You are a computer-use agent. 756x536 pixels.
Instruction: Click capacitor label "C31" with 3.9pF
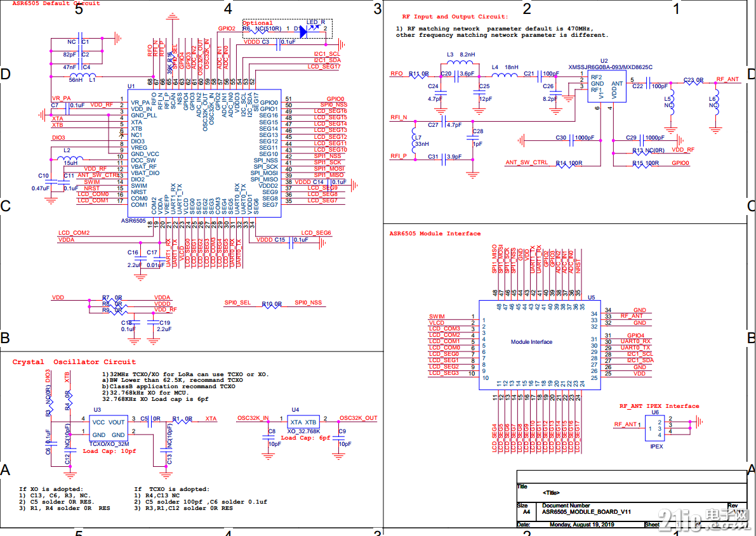tap(433, 157)
